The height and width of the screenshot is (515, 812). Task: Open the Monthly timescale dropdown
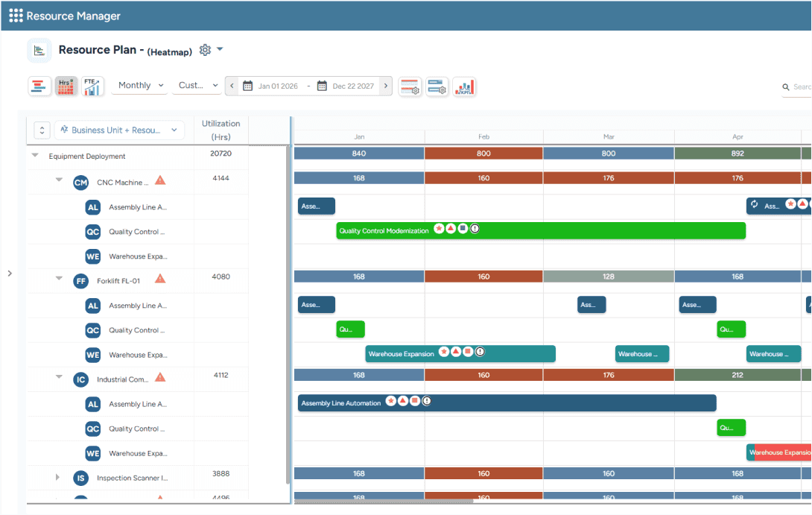coord(140,86)
